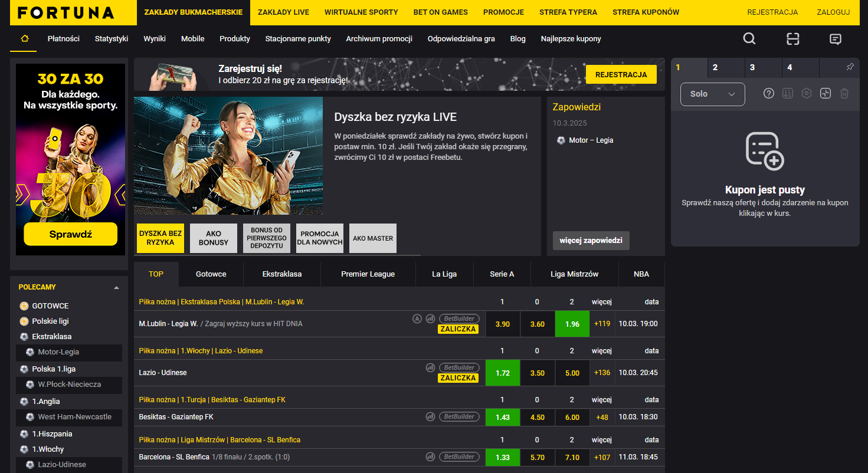Open BetBuilder badge for Besiktas match

[459, 416]
